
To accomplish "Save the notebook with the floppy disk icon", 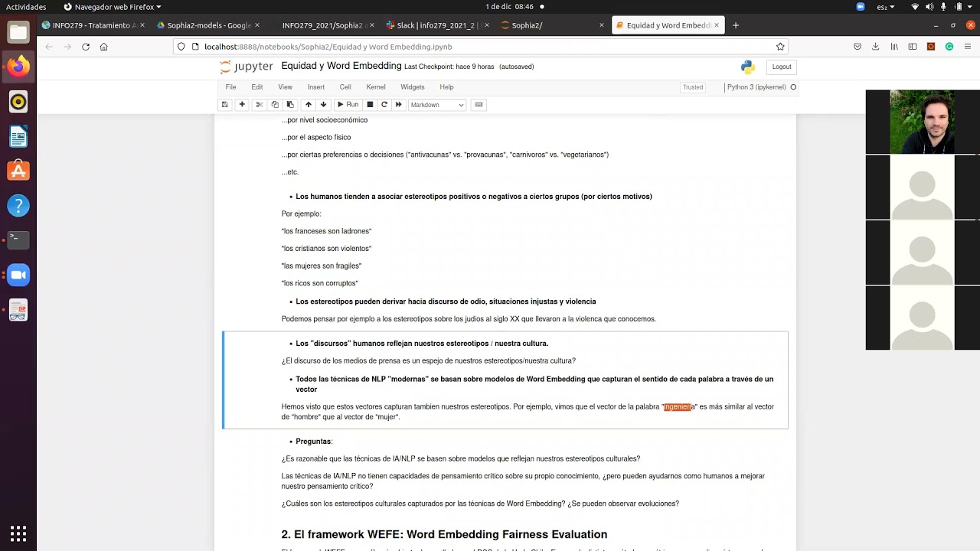I will (x=224, y=105).
